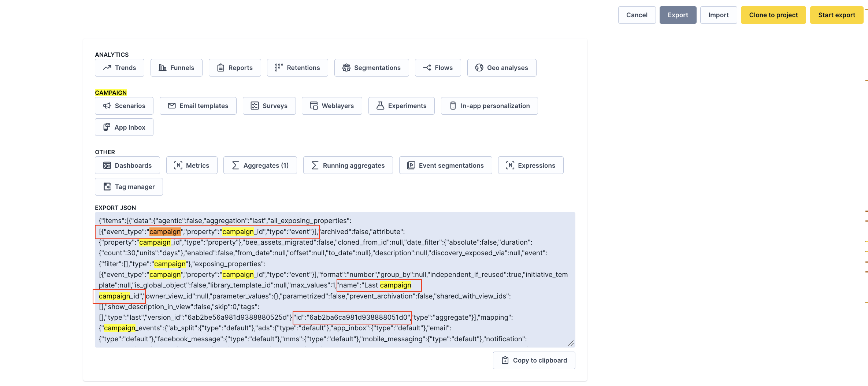Select the Weblayers label
868x386 pixels.
[338, 106]
